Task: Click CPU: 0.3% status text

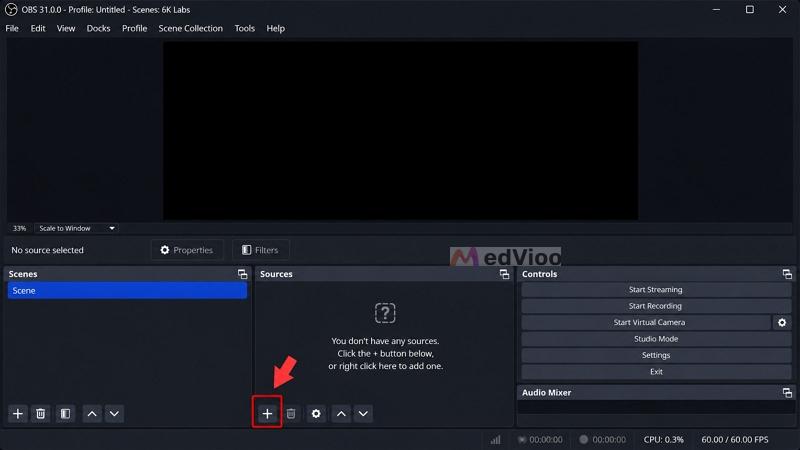Action: point(663,439)
